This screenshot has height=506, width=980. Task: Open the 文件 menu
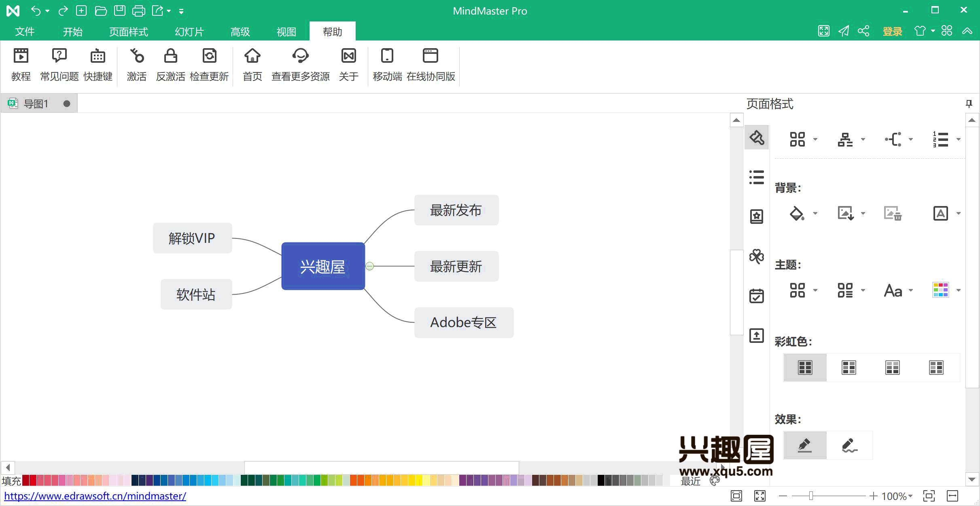(25, 32)
